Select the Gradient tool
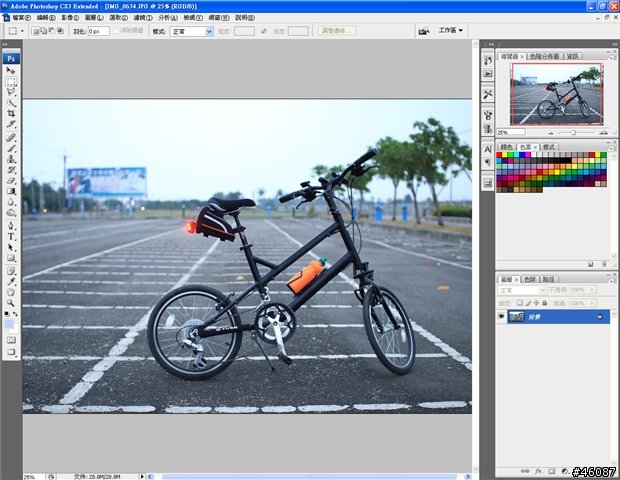The width and height of the screenshot is (620, 480). [11, 191]
